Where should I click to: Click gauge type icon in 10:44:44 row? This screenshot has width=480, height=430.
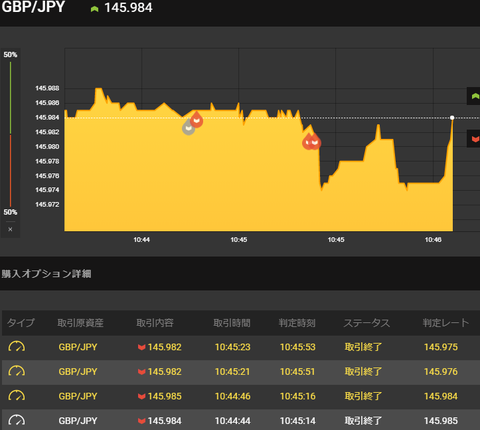coord(16,421)
